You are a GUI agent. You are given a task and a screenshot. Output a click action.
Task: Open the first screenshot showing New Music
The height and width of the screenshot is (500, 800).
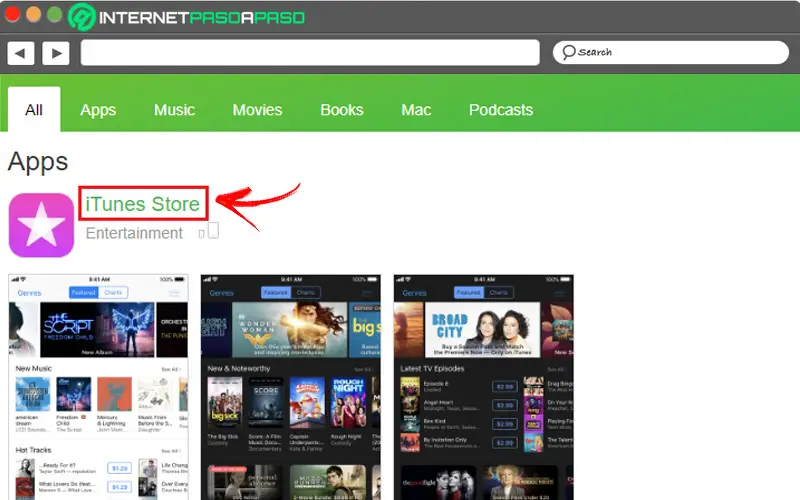[x=98, y=387]
